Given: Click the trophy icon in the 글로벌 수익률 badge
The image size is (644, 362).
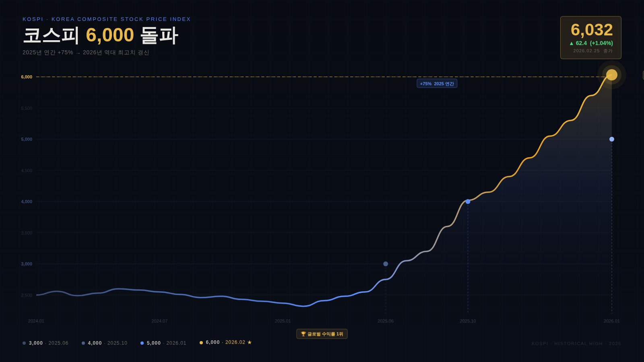Looking at the screenshot, I should pyautogui.click(x=303, y=334).
